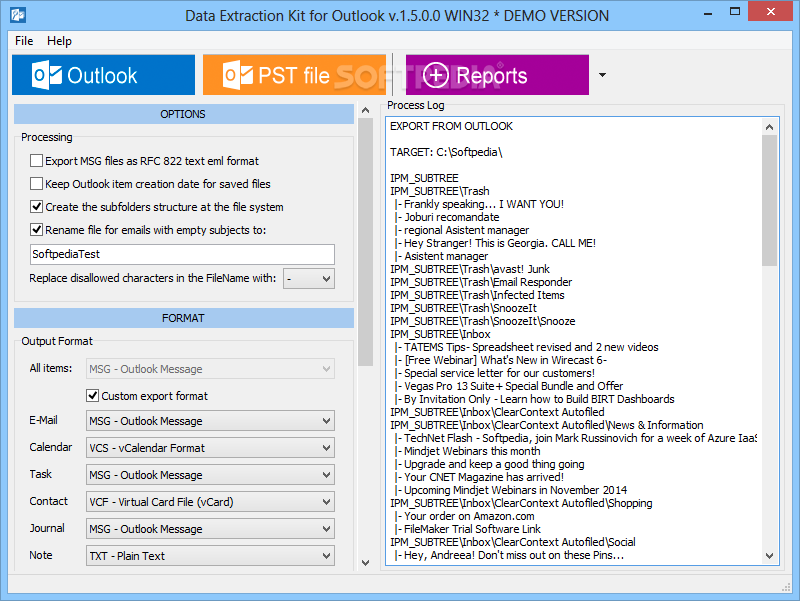Open the Contact format dropdown
This screenshot has width=800, height=601.
210,502
